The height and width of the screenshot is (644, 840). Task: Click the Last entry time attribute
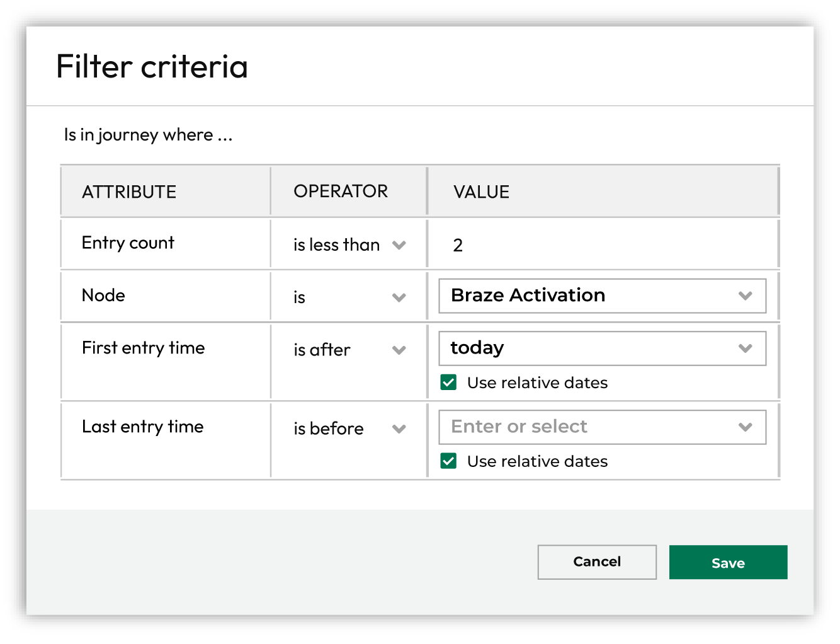click(x=143, y=427)
